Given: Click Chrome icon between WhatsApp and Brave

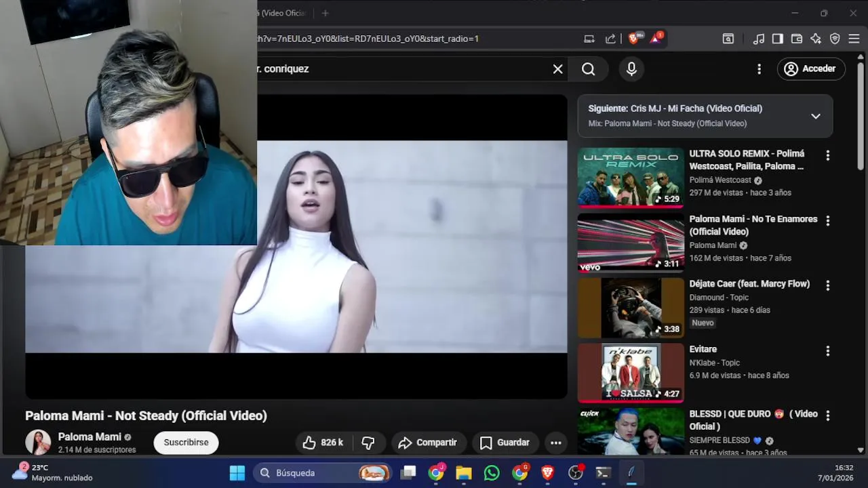Looking at the screenshot, I should click(x=520, y=473).
